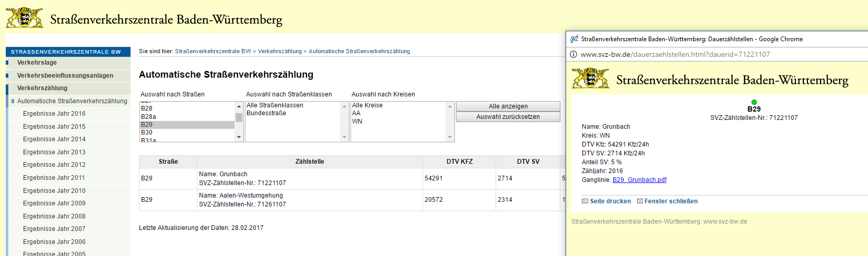Click the site info icon in popup address bar
868x256 pixels.
coord(573,54)
